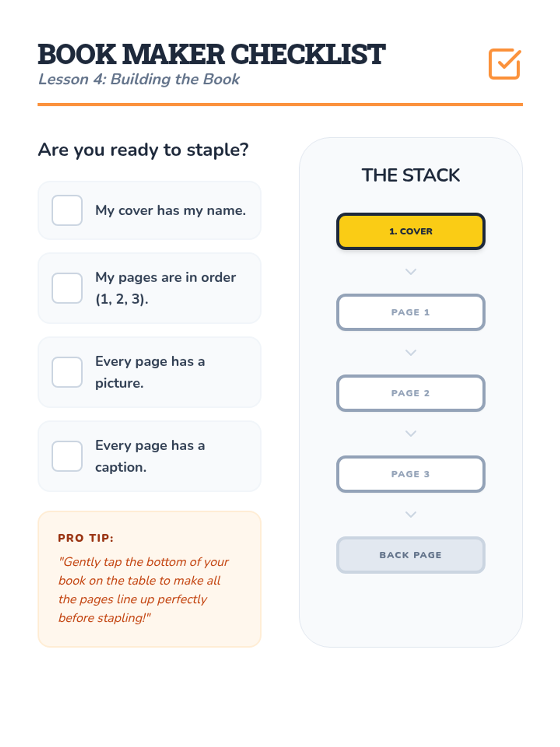Choose the PAGE 2 stack item

pos(411,393)
